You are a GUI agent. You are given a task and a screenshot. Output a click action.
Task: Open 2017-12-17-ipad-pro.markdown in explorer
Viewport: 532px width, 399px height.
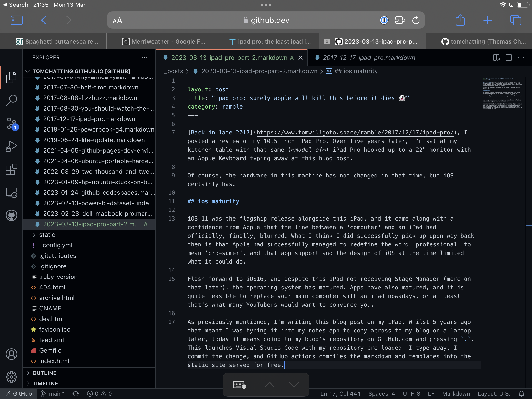[x=89, y=119]
